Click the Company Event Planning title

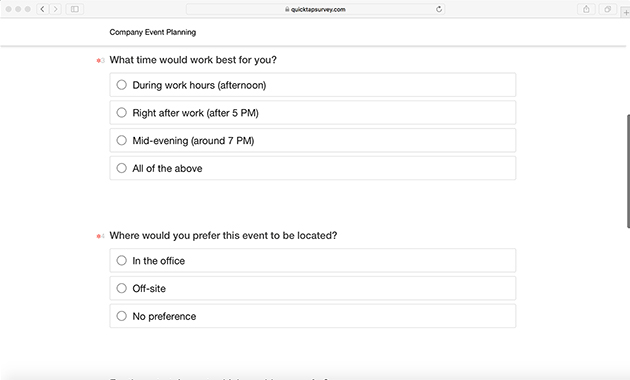(153, 32)
